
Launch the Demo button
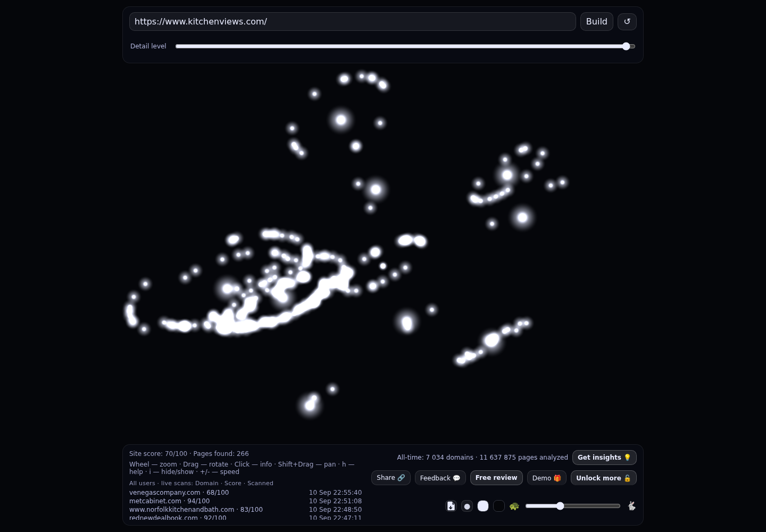click(x=547, y=478)
